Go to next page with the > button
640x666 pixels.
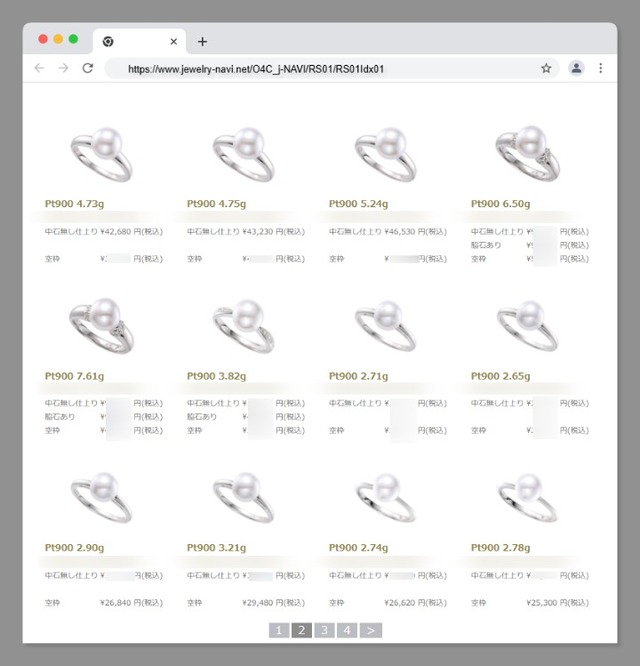click(x=371, y=630)
